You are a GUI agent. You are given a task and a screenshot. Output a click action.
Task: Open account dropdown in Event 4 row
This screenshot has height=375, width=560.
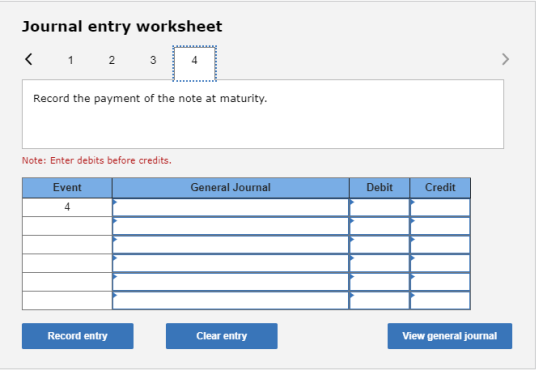230,207
